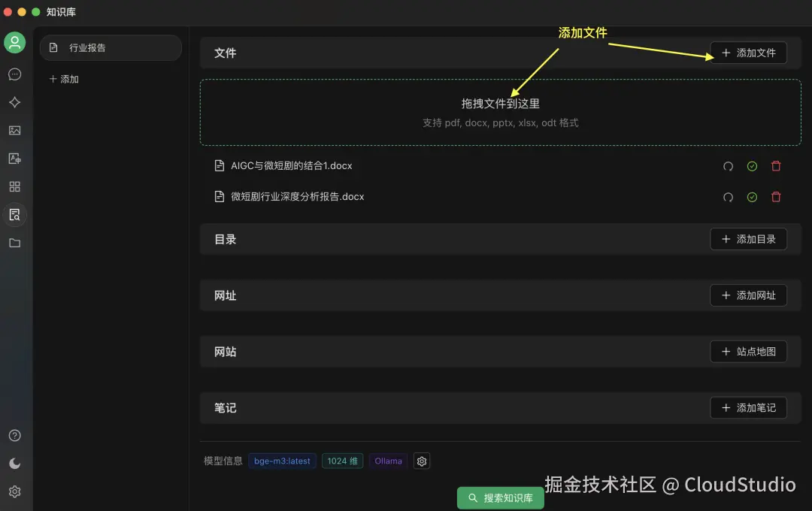812x511 pixels.
Task: Click the Ollama provider tag
Action: pos(388,461)
